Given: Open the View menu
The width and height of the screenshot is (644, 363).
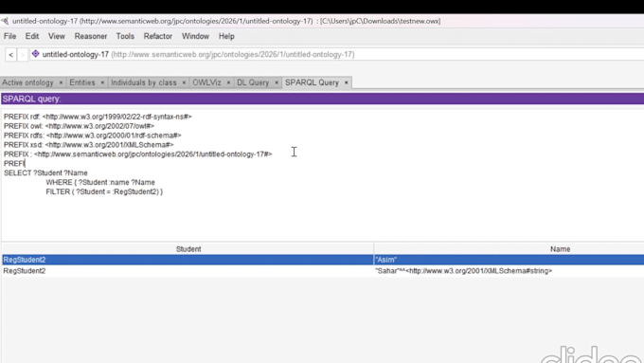Looking at the screenshot, I should point(57,36).
